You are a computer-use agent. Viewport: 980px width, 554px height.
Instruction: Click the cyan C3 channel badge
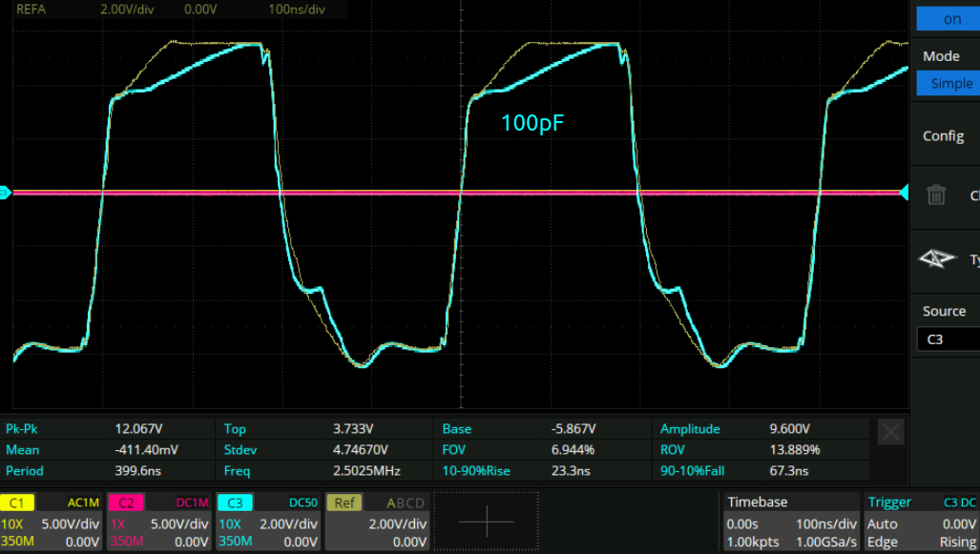click(235, 503)
